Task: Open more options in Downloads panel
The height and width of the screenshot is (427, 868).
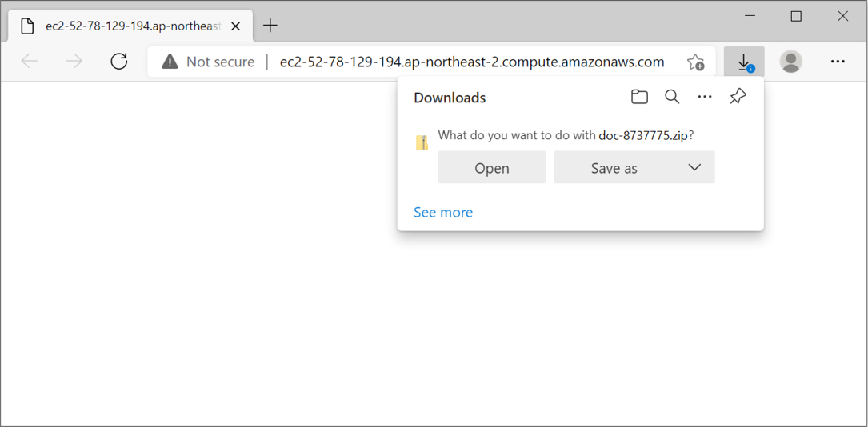Action: point(705,97)
